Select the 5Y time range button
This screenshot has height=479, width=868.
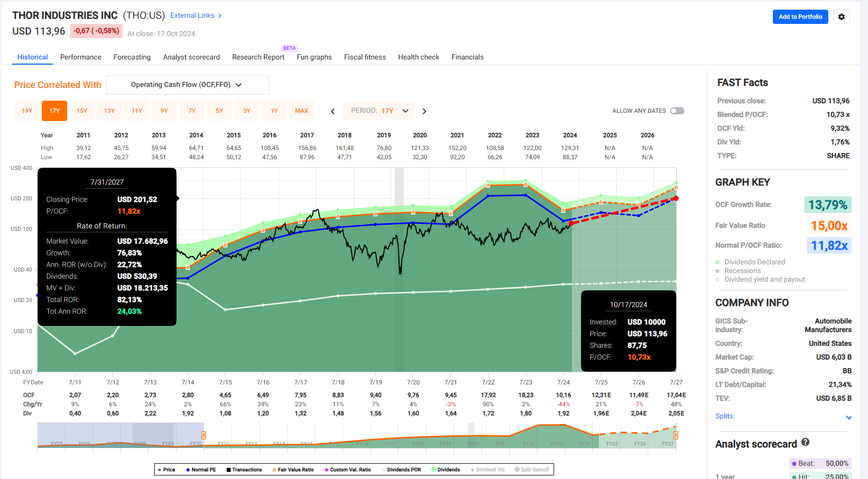tap(219, 111)
